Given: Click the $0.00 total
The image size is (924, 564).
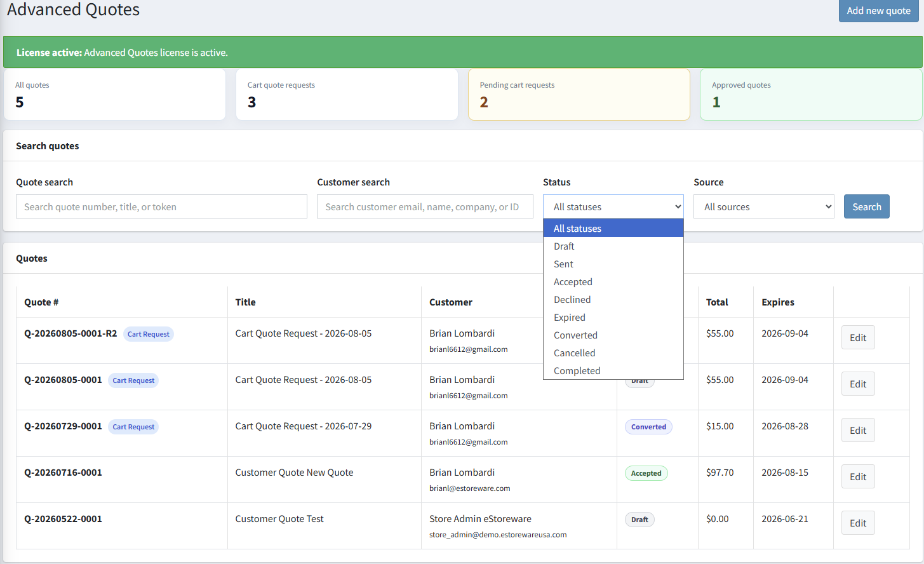Looking at the screenshot, I should tap(718, 519).
